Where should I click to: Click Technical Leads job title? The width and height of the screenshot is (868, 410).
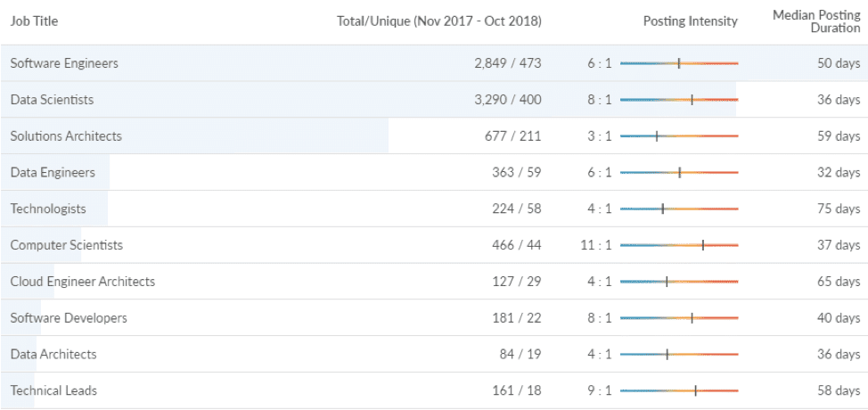[53, 390]
